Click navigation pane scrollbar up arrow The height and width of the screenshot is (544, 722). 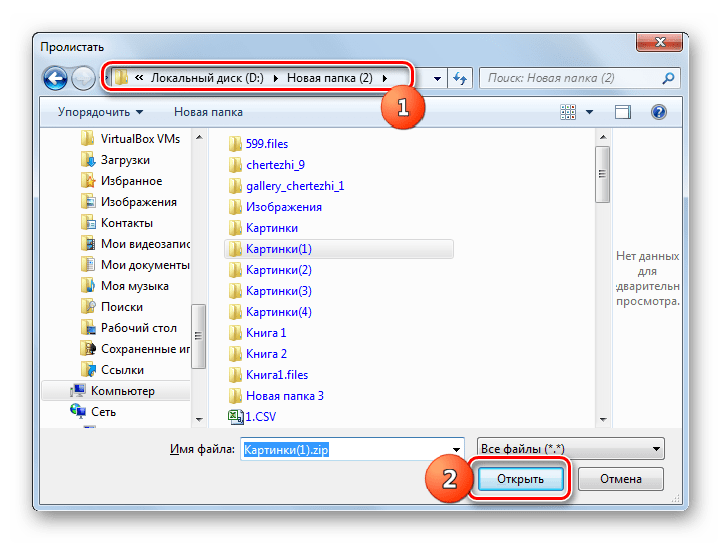pos(199,137)
